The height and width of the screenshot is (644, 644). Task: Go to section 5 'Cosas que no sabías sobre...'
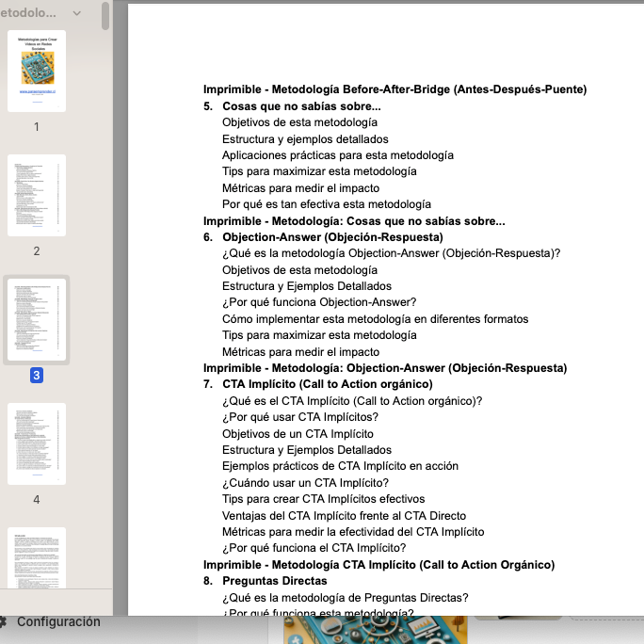301,106
